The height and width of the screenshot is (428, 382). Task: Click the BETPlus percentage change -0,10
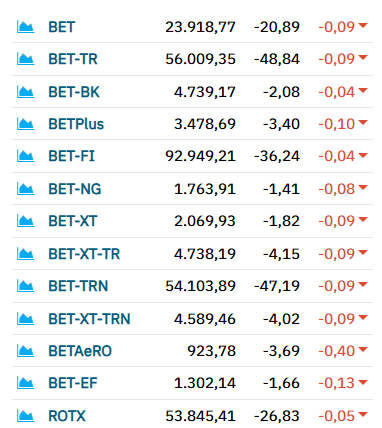tap(337, 124)
